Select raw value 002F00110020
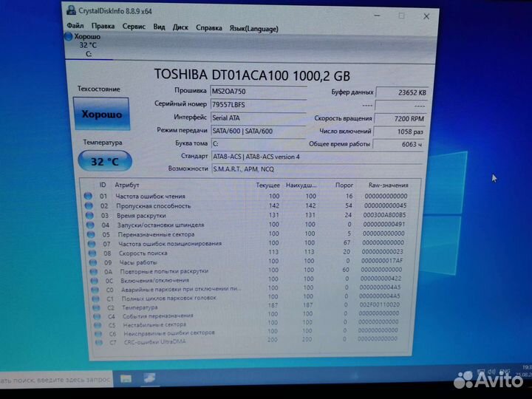The height and width of the screenshot is (399, 532). [x=379, y=304]
